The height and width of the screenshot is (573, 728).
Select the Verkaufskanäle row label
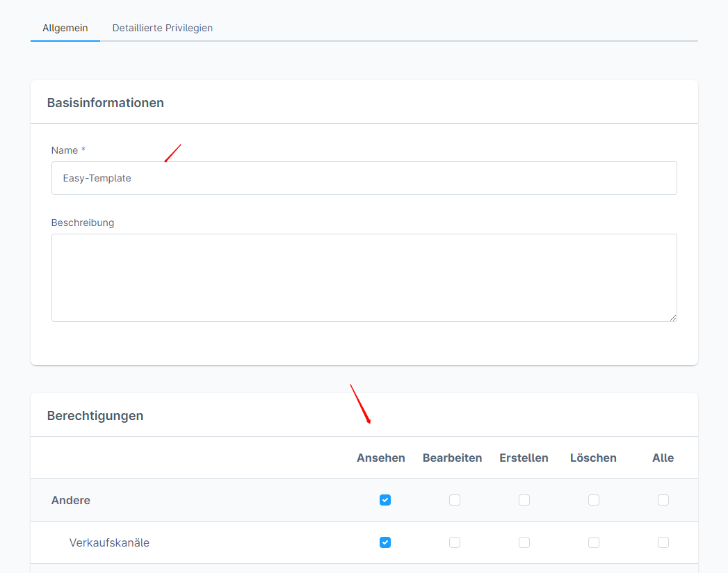(109, 542)
